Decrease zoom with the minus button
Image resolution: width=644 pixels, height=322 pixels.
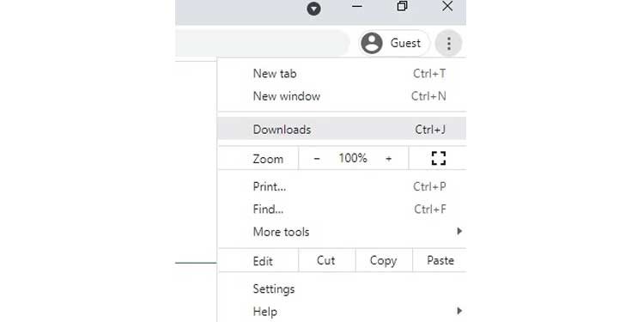click(317, 159)
